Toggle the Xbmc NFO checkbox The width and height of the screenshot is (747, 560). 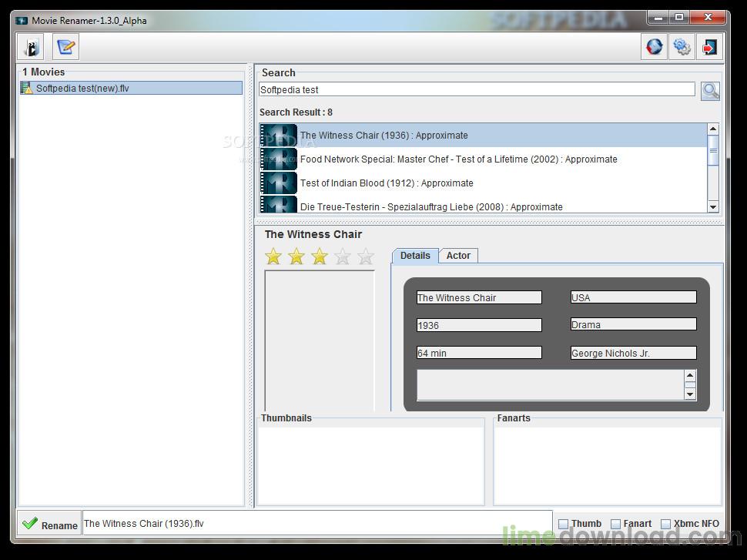point(665,524)
